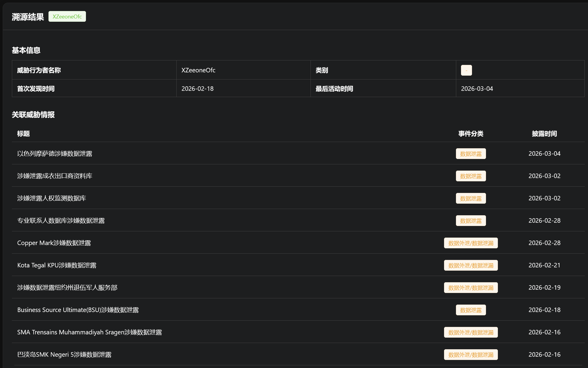Click 数据外泄/数据泄漏 tag on Copper Mark row
The image size is (588, 368).
[x=471, y=243]
